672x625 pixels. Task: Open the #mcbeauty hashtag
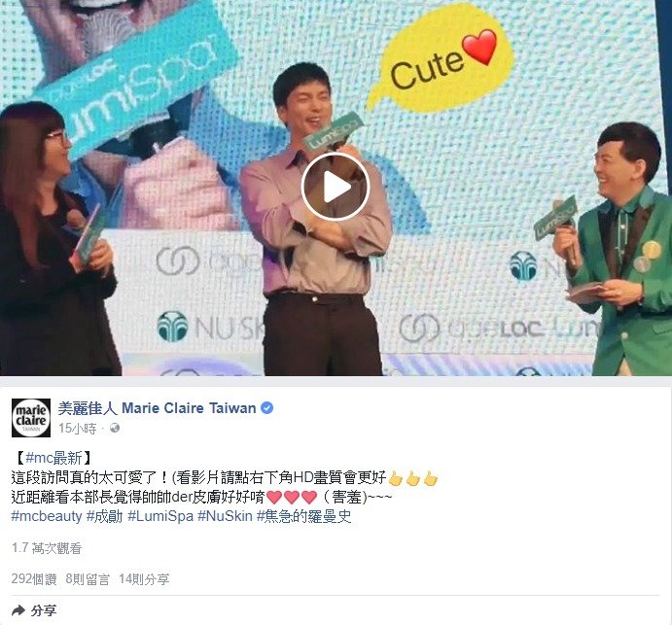(47, 516)
